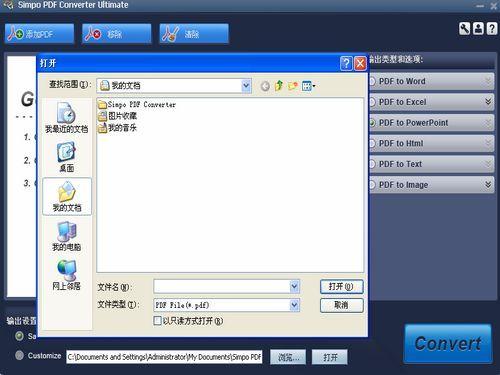Click the Add PDF (添加PDF) button
The width and height of the screenshot is (500, 375).
coord(39,34)
